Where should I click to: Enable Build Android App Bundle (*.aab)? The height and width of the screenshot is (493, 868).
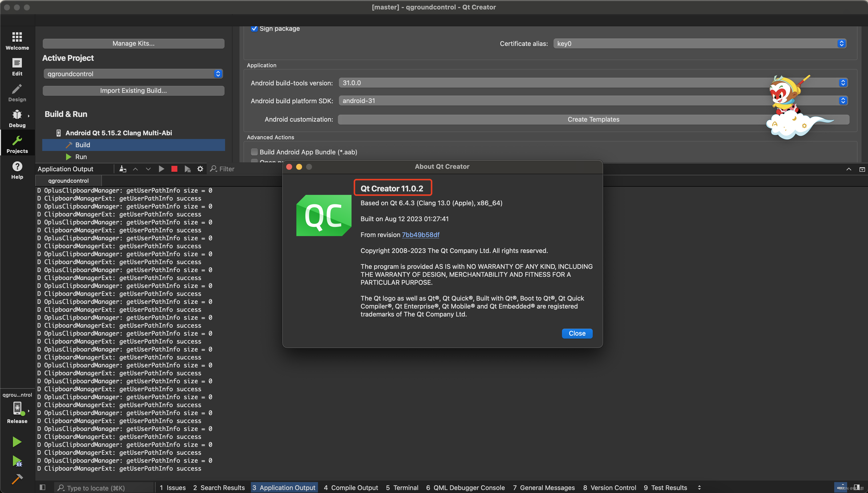click(254, 152)
